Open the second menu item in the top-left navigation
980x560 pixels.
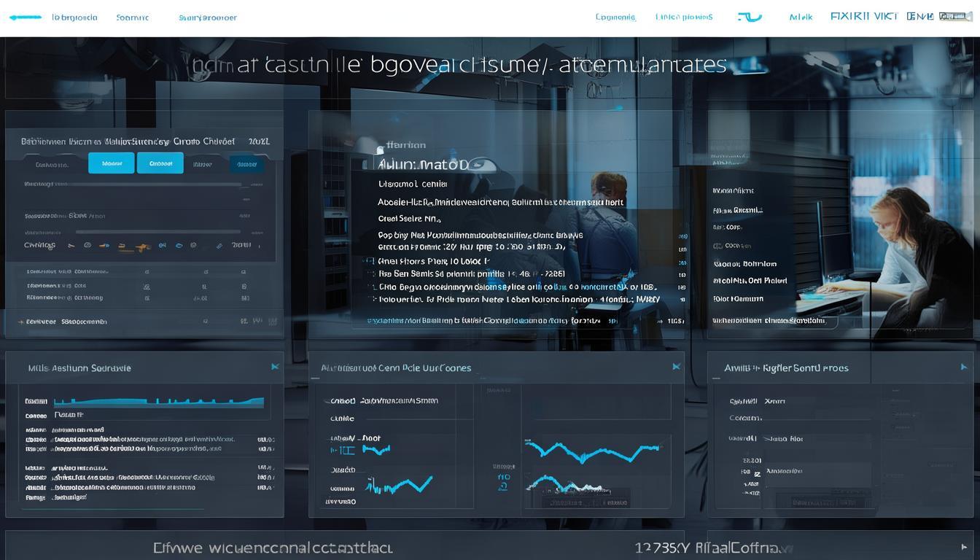(132, 17)
